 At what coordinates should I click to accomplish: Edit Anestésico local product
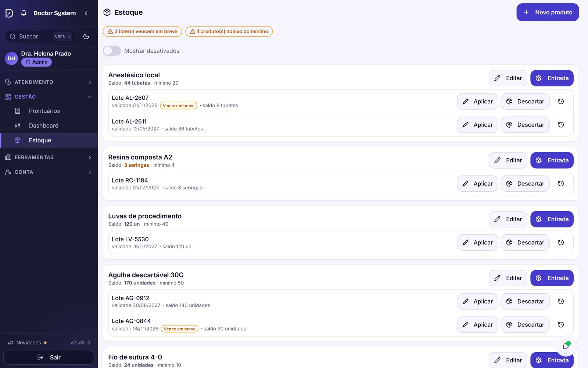click(508, 78)
